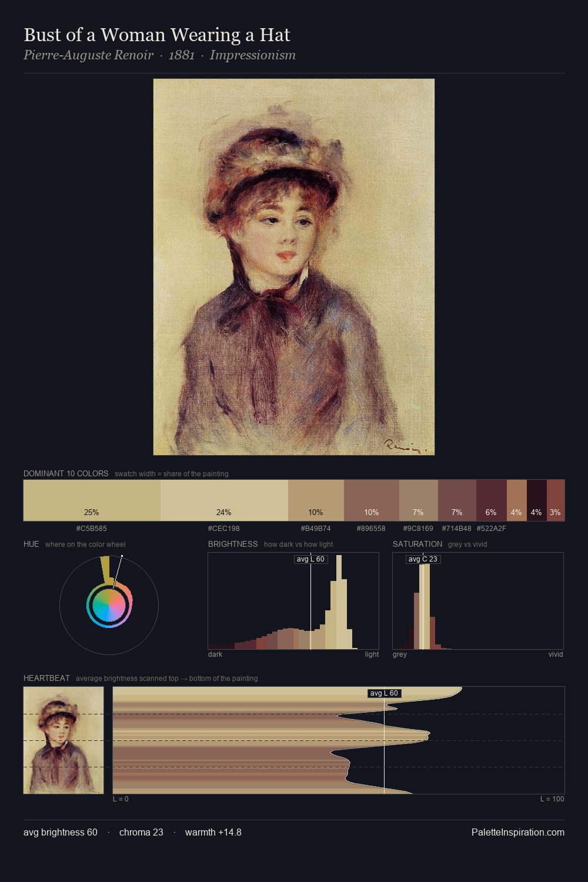
Task: Click the hex code #896558
Action: 372,529
